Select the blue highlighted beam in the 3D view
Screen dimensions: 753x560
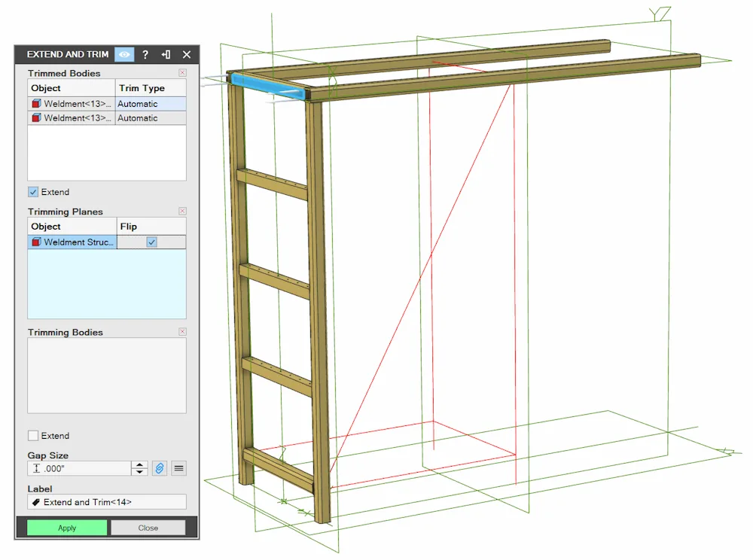click(x=269, y=86)
